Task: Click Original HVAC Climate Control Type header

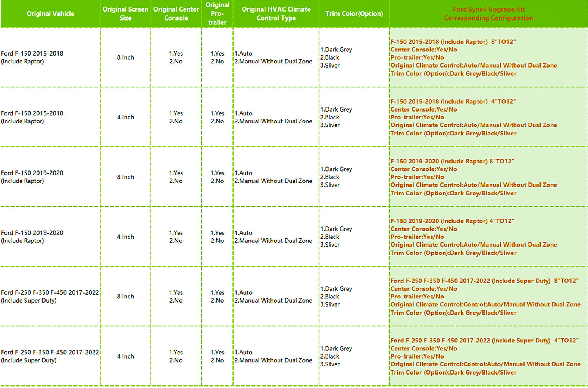Action: [x=276, y=14]
